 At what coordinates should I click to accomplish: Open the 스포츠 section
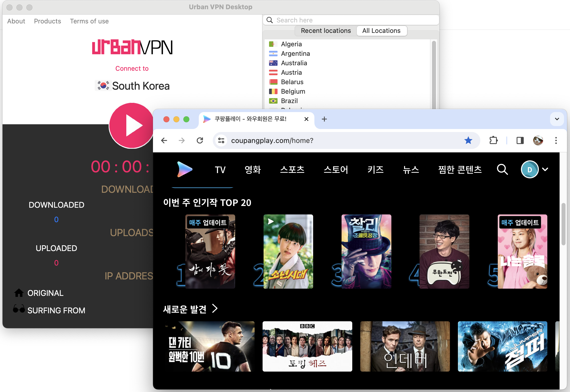[x=292, y=170]
